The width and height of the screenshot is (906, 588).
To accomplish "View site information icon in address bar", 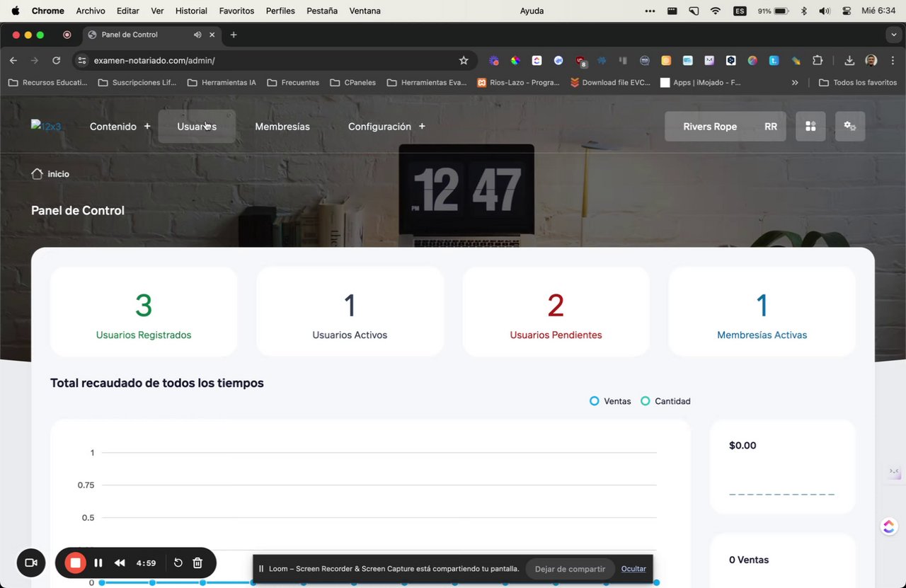I will click(x=82, y=61).
